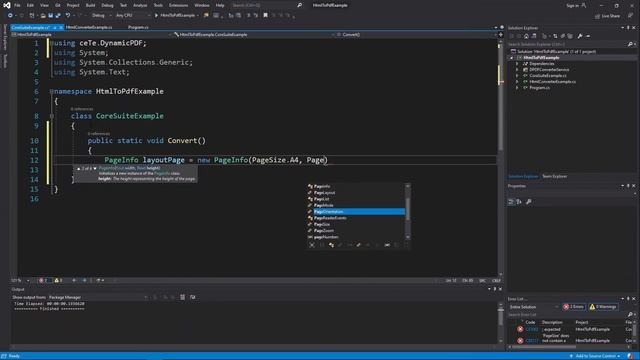Open the File menu
The height and width of the screenshot is (360, 640).
17,5
